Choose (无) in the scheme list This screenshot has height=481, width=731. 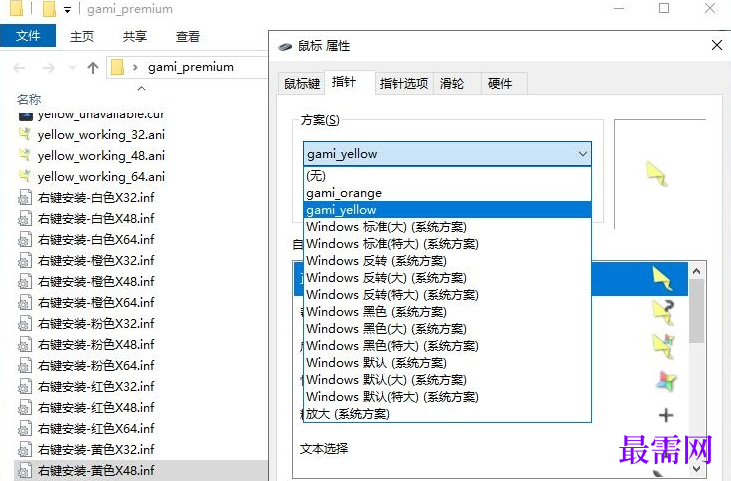tap(447, 176)
